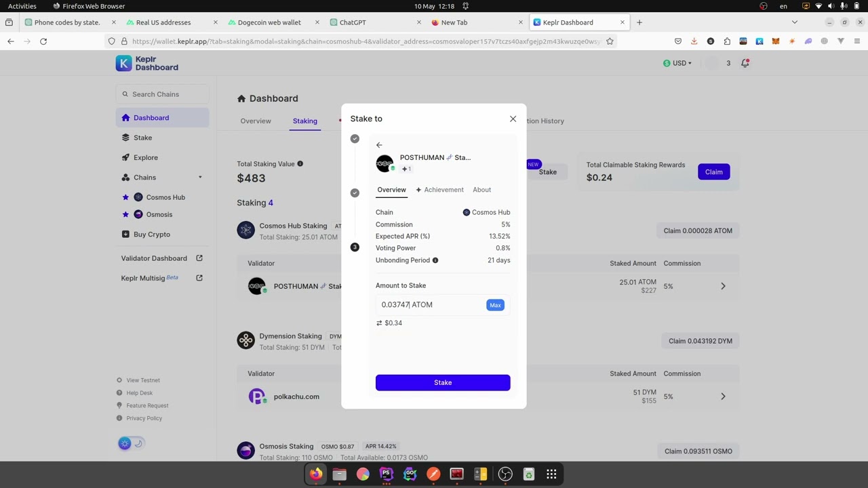This screenshot has height=488, width=868.
Task: Click the Total Staking Value info icon
Action: 300,163
